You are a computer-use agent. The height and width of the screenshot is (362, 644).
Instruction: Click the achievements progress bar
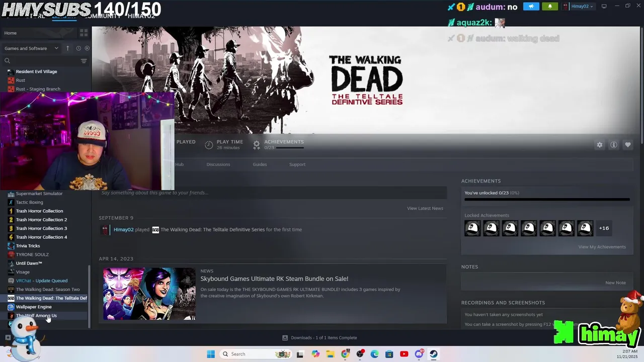click(547, 200)
